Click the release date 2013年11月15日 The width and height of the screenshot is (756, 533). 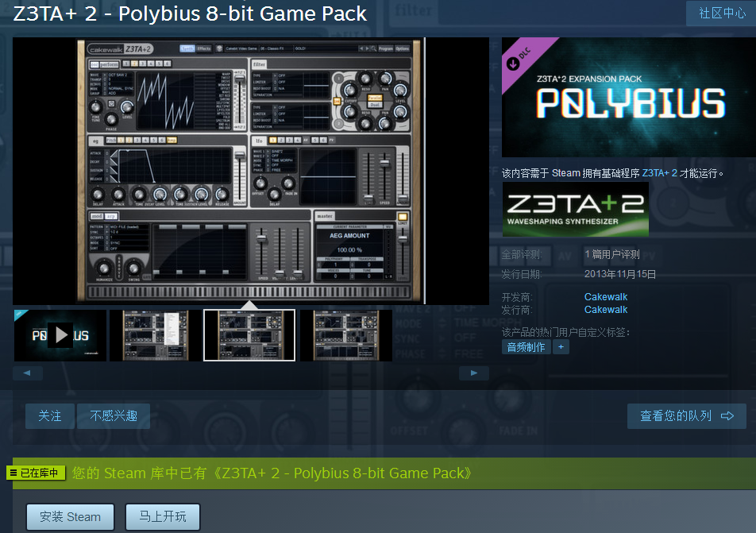pos(619,274)
